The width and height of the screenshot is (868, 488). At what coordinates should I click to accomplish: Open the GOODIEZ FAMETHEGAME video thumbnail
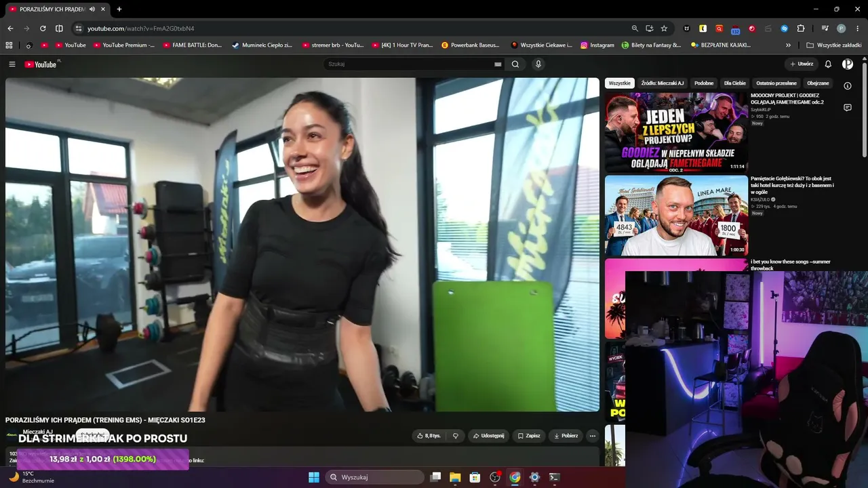[x=676, y=132]
